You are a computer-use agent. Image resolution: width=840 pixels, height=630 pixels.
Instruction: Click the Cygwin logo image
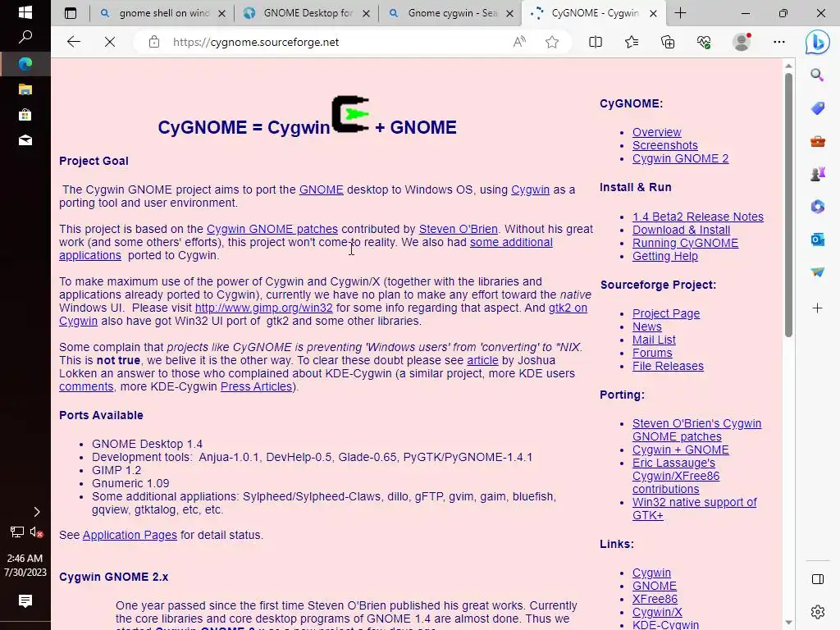coord(351,113)
